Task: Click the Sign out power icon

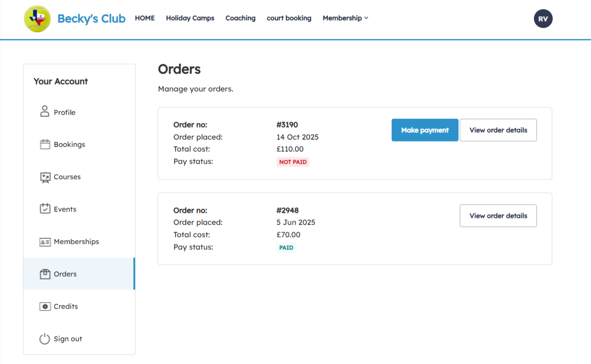Action: pos(45,339)
